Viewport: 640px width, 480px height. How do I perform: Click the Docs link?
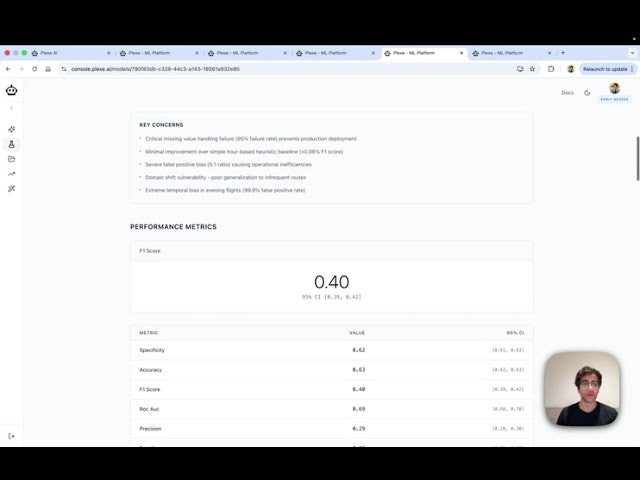[567, 92]
